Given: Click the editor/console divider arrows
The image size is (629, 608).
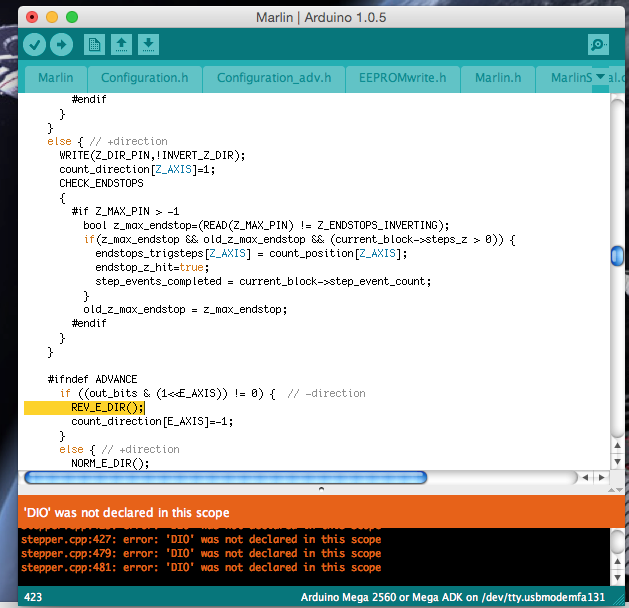Looking at the screenshot, I should (x=320, y=489).
